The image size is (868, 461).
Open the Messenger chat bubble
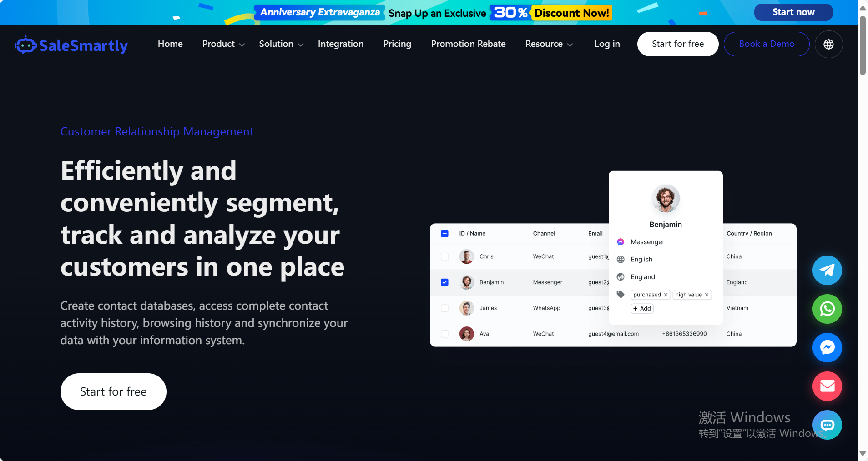coord(827,347)
